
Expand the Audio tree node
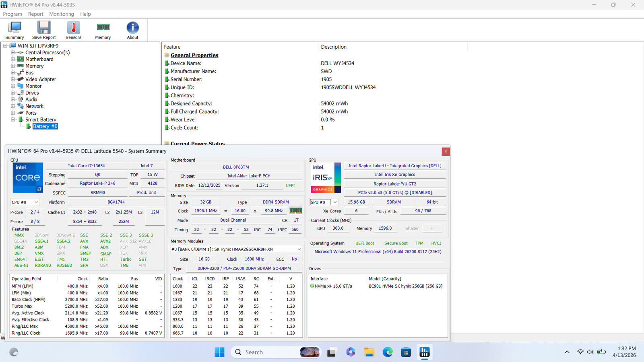point(13,99)
